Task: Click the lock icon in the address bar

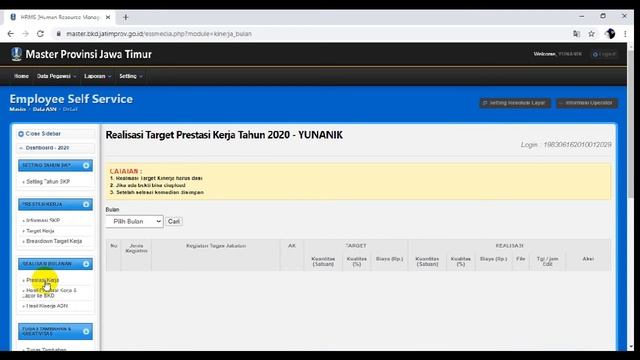Action: 59,34
